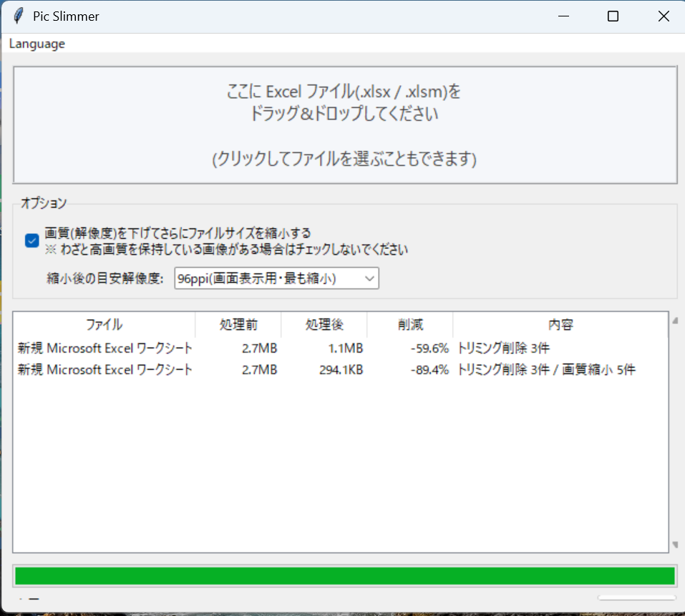
Task: Select the row with -89.4% reduction
Action: [341, 370]
